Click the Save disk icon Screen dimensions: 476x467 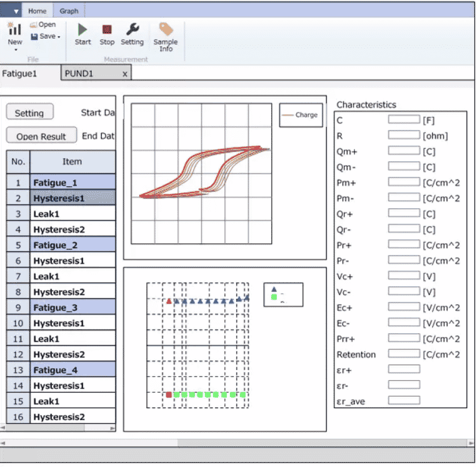[34, 37]
